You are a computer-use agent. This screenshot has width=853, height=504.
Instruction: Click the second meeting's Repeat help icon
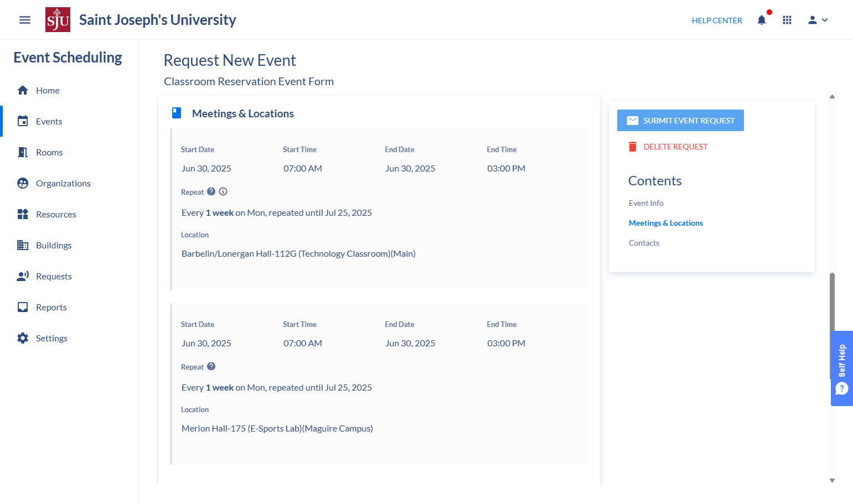211,366
